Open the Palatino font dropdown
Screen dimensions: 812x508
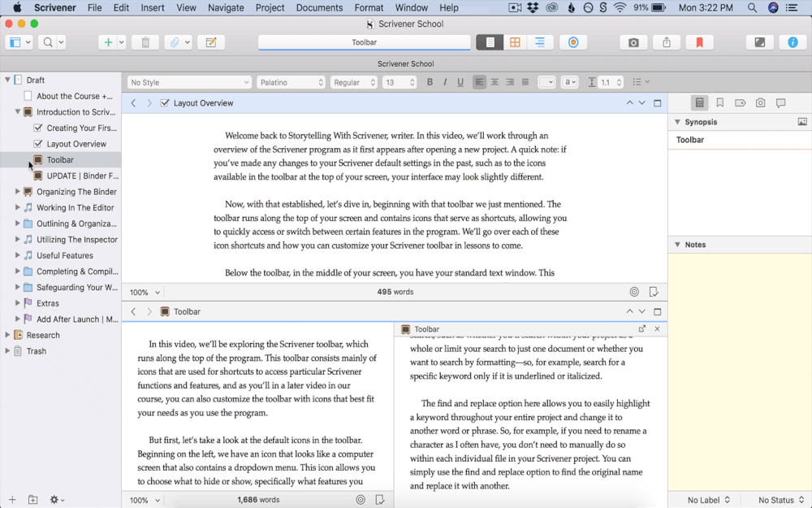click(291, 82)
